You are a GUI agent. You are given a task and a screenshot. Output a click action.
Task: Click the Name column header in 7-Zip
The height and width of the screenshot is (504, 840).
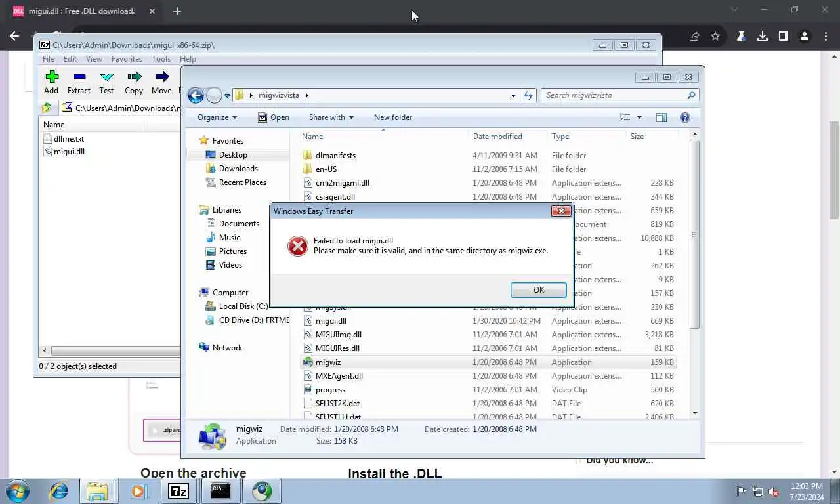[54, 125]
